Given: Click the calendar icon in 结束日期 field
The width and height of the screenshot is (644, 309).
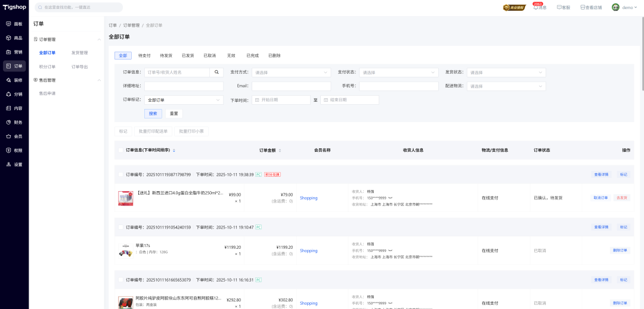Looking at the screenshot, I should (x=326, y=99).
